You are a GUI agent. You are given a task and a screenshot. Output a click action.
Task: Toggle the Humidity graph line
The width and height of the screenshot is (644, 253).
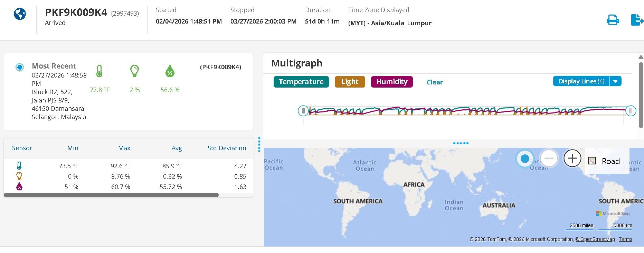(391, 82)
